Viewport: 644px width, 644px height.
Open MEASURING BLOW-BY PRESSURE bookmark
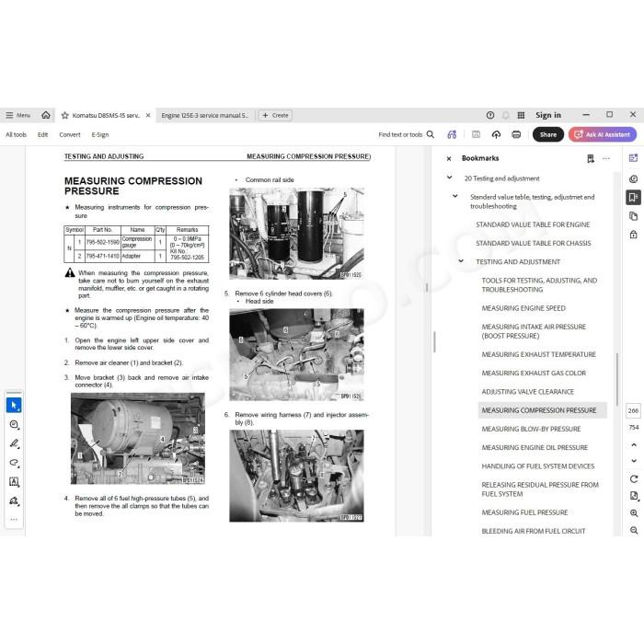[x=531, y=429]
